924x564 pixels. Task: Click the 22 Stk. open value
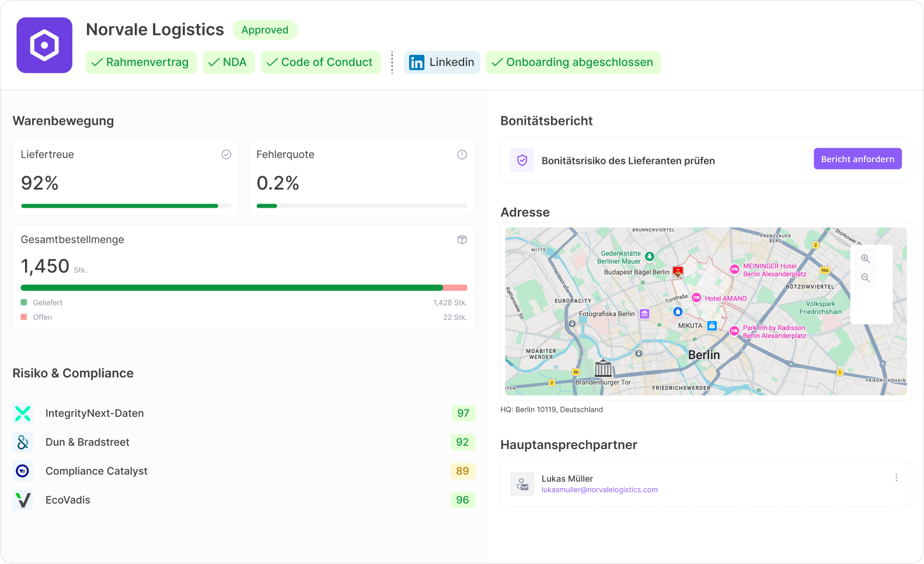[x=455, y=317]
